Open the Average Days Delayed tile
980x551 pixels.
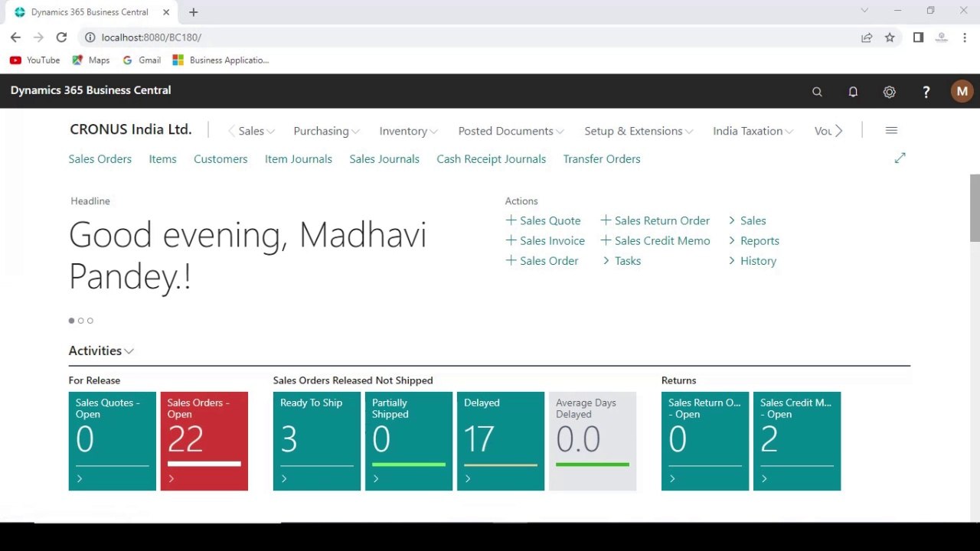pos(593,441)
